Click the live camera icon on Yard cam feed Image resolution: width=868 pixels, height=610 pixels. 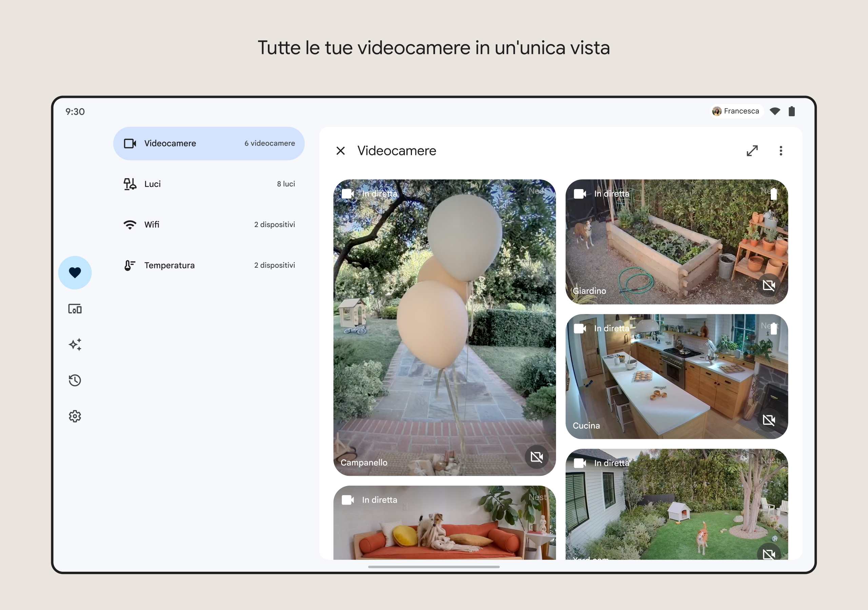pos(579,463)
